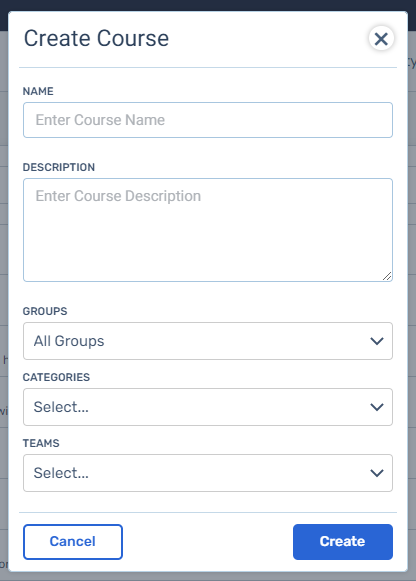Click the TEAMS field label
Screen dimensions: 416x581
pyautogui.click(x=41, y=443)
